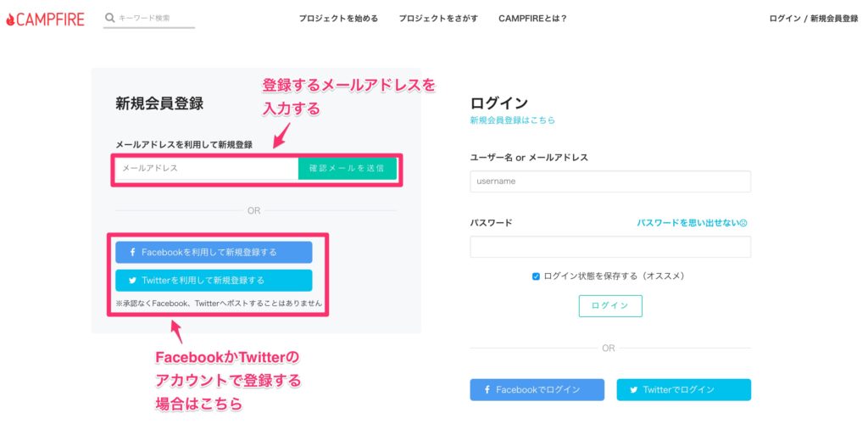Click the CAMPFIRE flame logo

pos(45,20)
